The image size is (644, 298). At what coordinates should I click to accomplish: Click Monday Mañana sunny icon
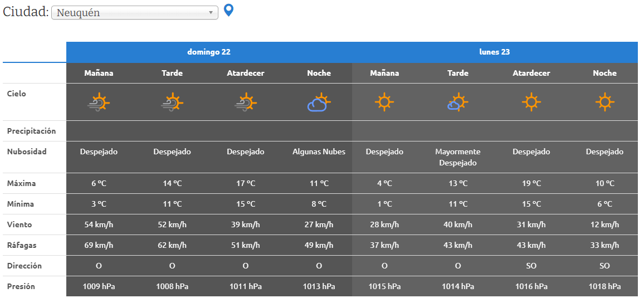click(384, 102)
